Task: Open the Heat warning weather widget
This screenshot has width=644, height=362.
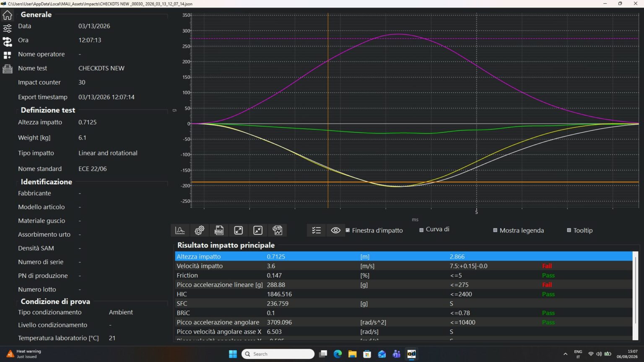Action: click(x=23, y=354)
